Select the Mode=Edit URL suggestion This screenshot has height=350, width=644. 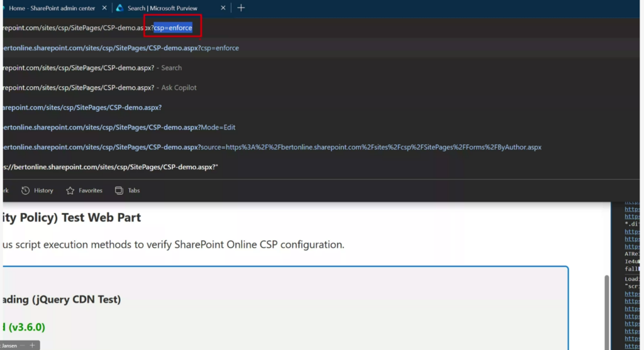pyautogui.click(x=118, y=128)
